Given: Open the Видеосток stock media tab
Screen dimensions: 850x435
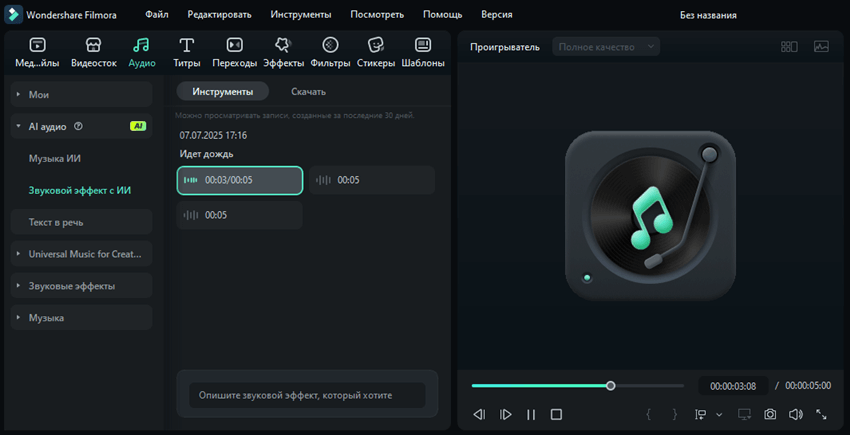Looking at the screenshot, I should click(x=94, y=53).
